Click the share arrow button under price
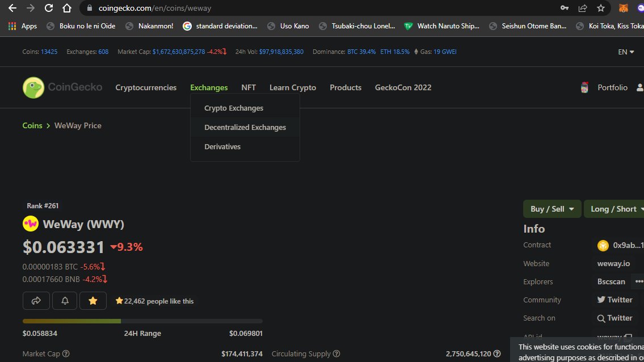This screenshot has height=362, width=644. pyautogui.click(x=36, y=301)
